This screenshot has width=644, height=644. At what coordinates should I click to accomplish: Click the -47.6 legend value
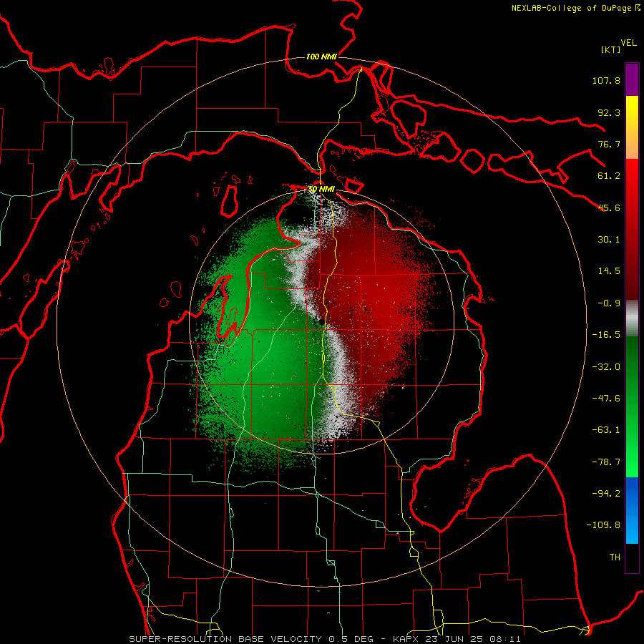pos(606,399)
